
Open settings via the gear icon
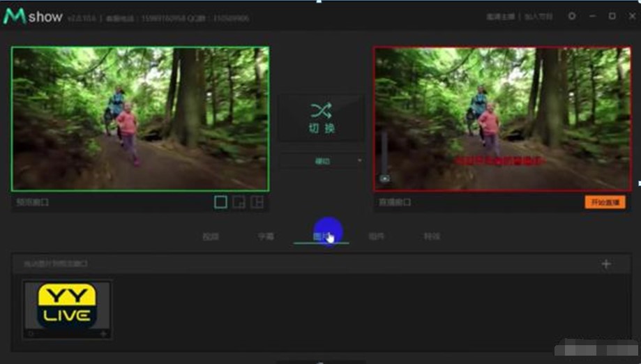[572, 16]
